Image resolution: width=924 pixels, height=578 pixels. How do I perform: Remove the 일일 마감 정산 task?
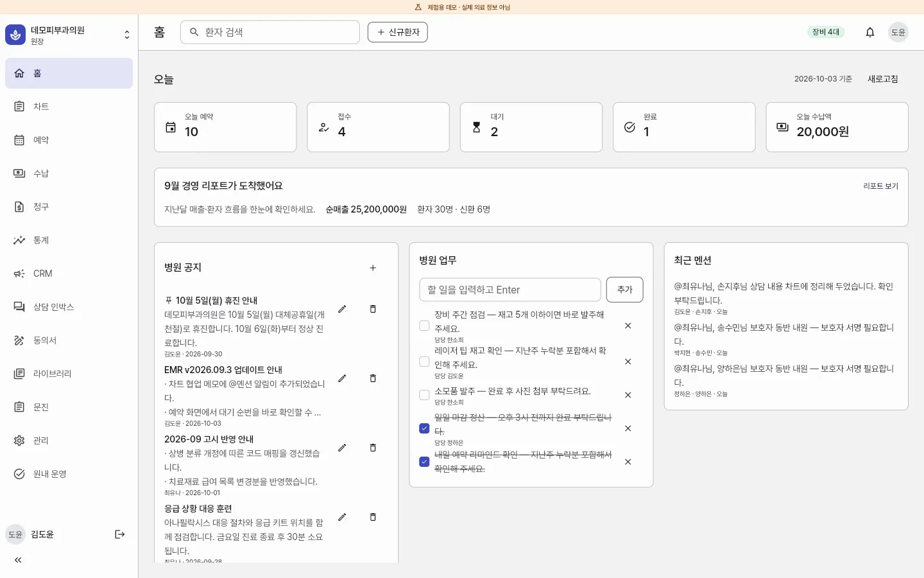pyautogui.click(x=628, y=428)
